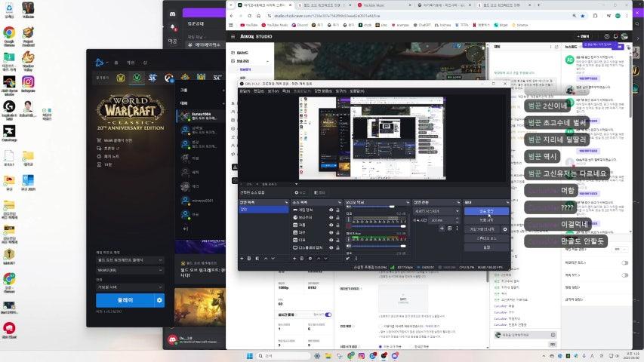This screenshot has width=644, height=362.
Task: Toggle eye icon of 디스플레이 캡처 source
Action: [x=331, y=248]
